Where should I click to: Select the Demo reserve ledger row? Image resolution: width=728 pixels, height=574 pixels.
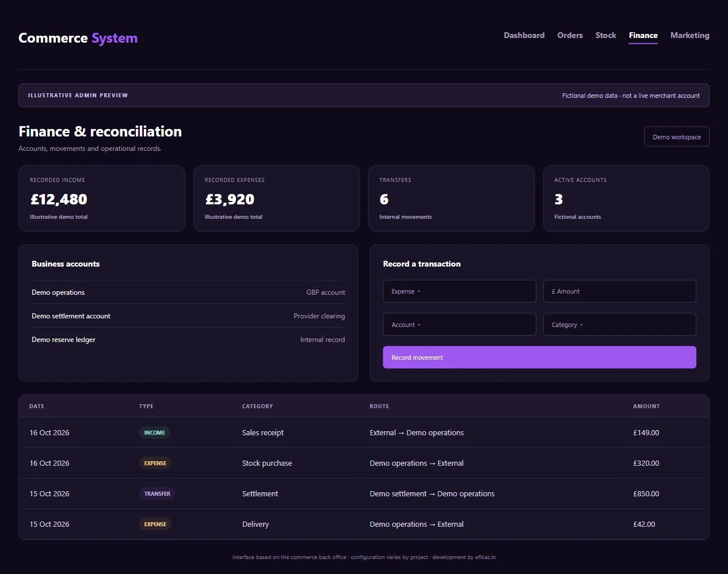point(188,340)
